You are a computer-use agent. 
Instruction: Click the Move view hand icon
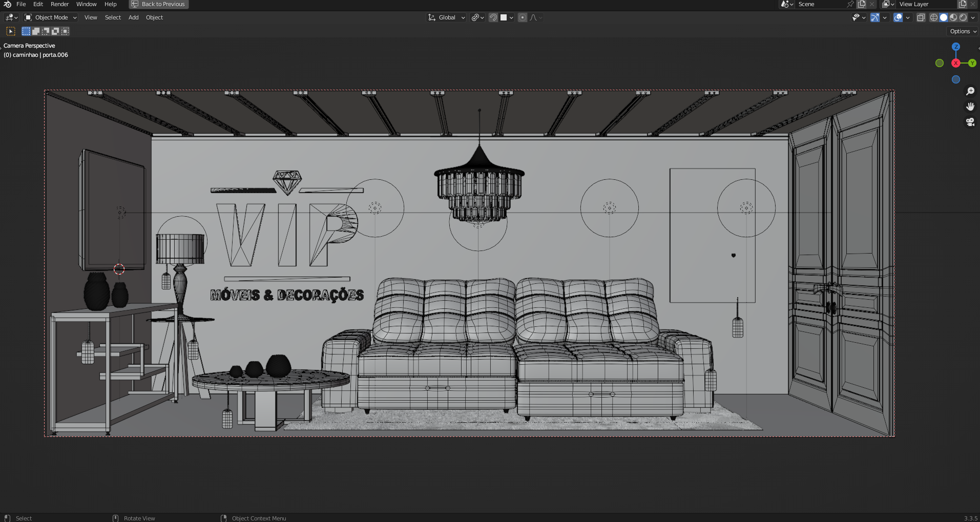coord(970,107)
